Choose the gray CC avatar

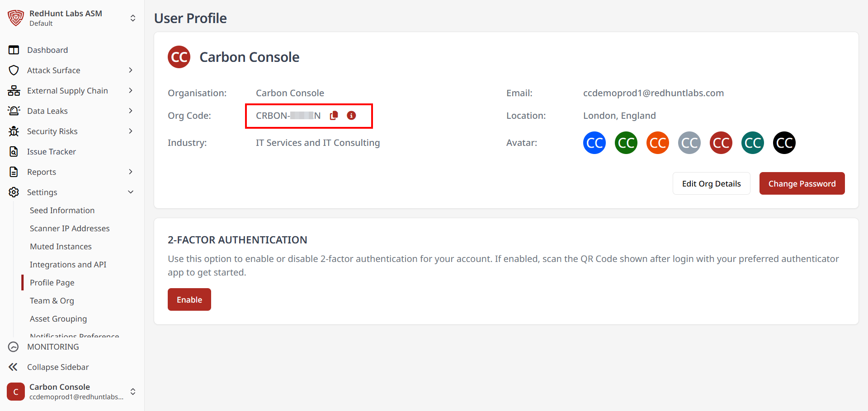coord(689,143)
